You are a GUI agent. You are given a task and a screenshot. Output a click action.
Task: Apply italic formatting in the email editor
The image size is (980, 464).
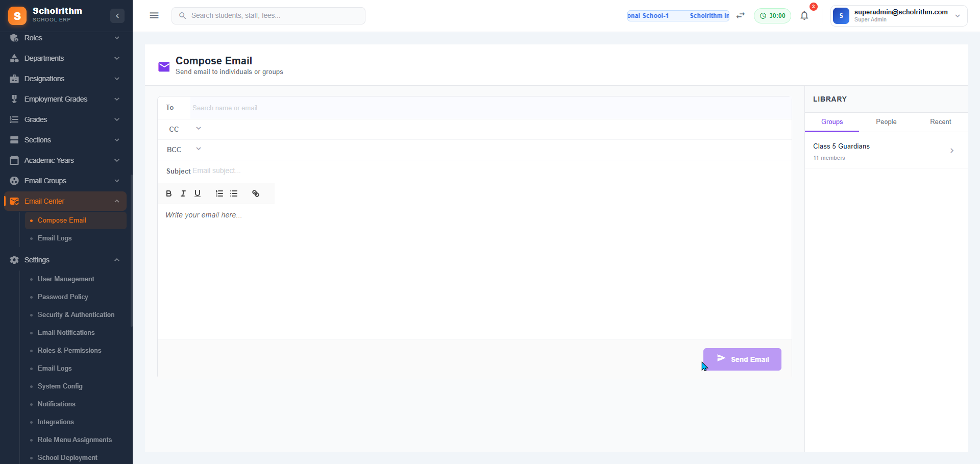coord(183,193)
